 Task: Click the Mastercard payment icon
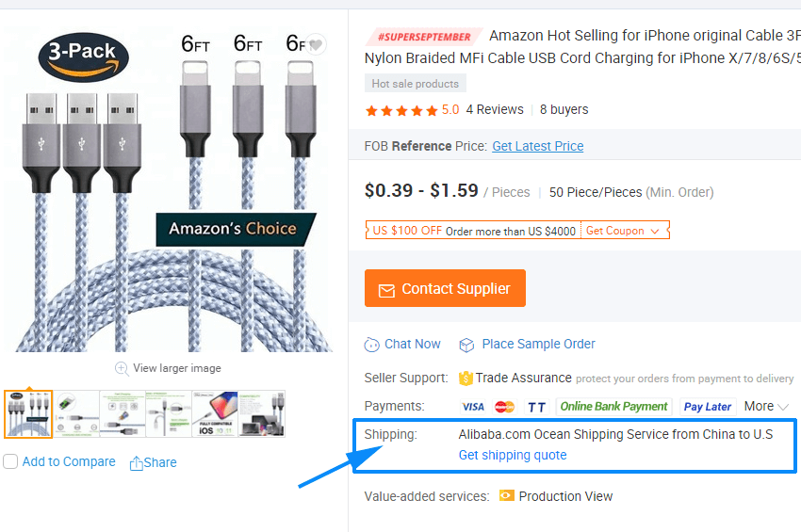point(505,407)
